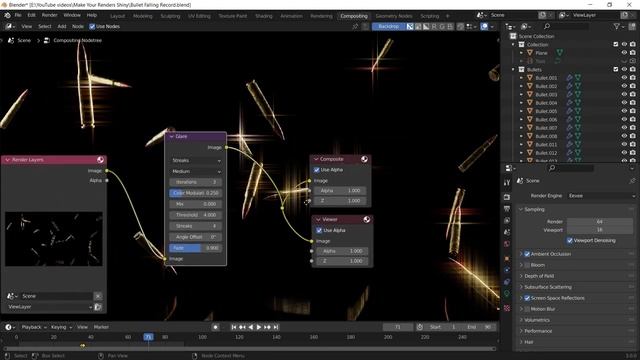Open the Render Engine dropdown
640x360 pixels.
pos(602,196)
